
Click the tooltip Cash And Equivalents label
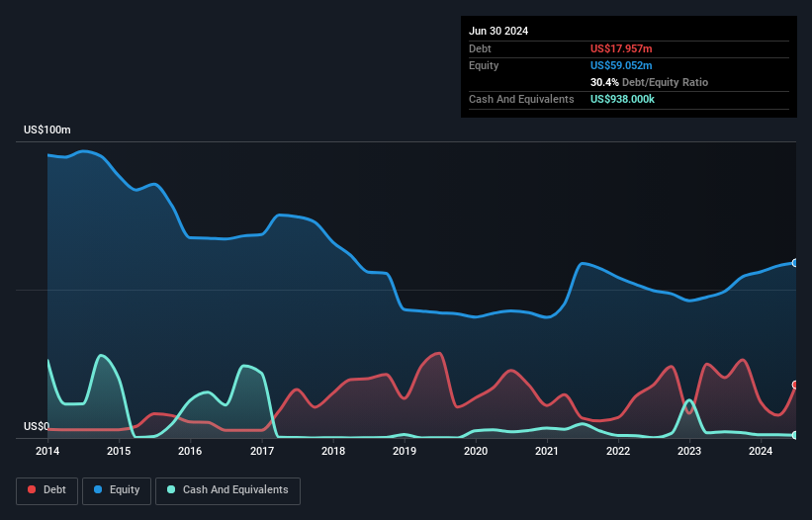[x=521, y=99]
